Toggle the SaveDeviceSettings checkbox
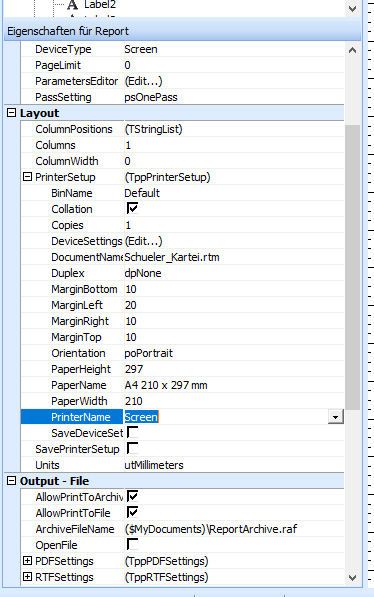The height and width of the screenshot is (597, 374). (132, 432)
